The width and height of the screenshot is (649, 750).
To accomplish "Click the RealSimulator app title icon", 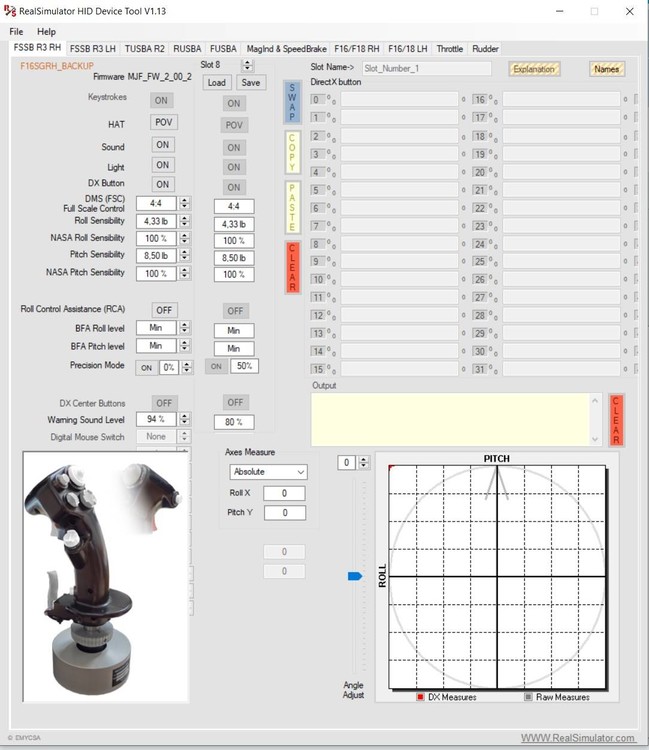I will click(10, 11).
